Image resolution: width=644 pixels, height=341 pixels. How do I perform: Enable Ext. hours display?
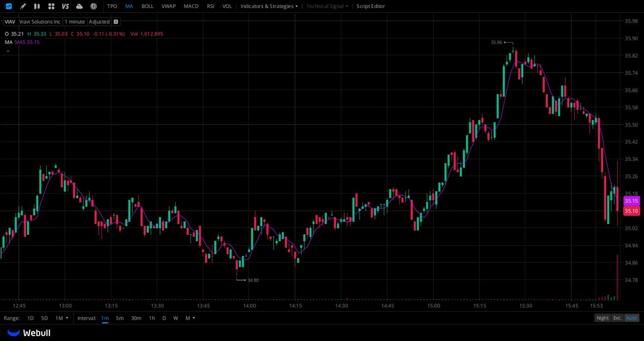pyautogui.click(x=618, y=318)
